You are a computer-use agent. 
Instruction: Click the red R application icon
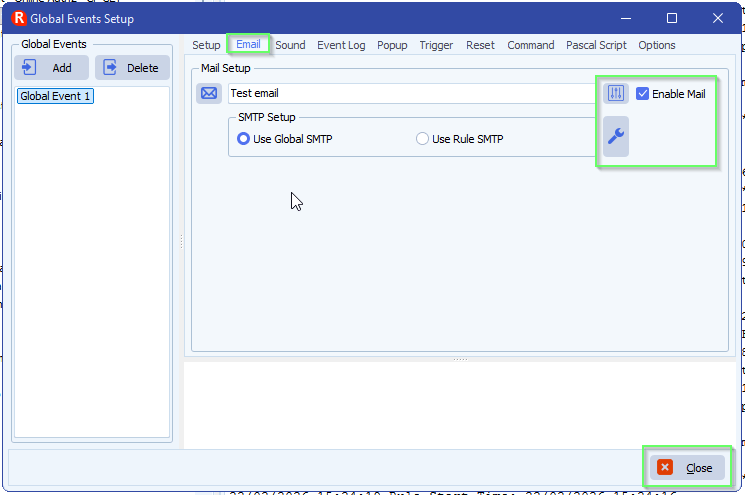tap(19, 19)
